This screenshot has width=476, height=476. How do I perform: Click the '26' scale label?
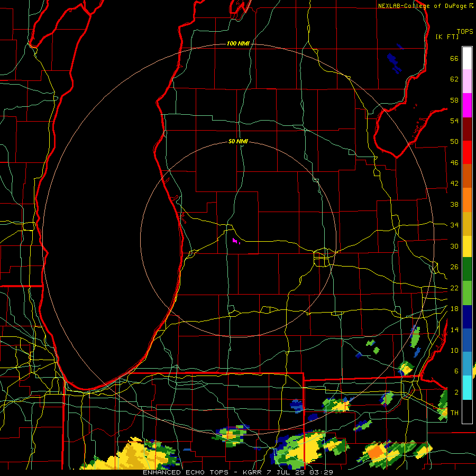coord(454,267)
